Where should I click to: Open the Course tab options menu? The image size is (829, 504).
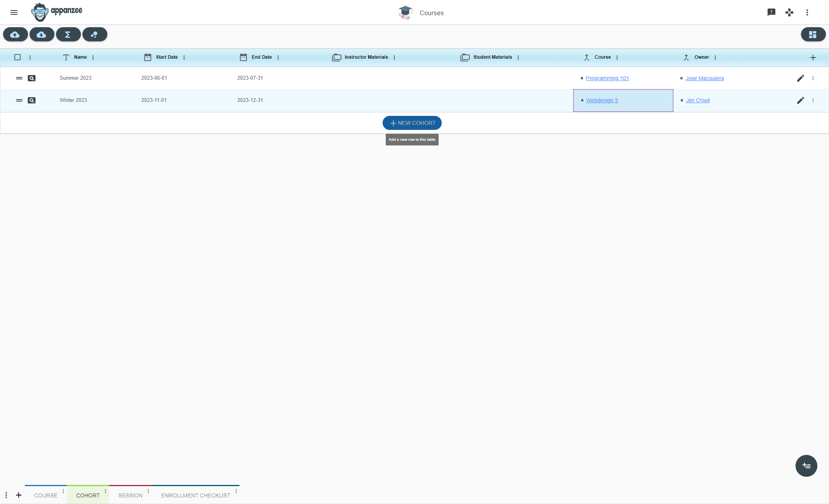tap(63, 492)
